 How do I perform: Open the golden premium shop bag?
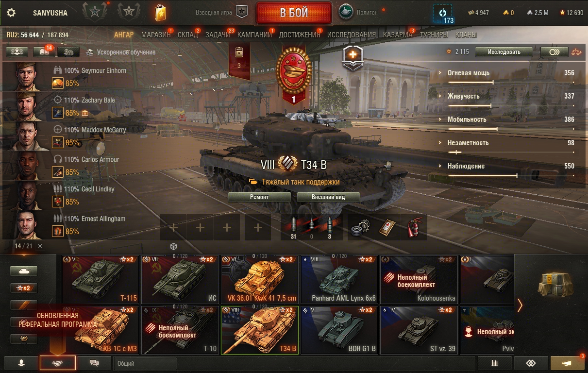coord(160,13)
